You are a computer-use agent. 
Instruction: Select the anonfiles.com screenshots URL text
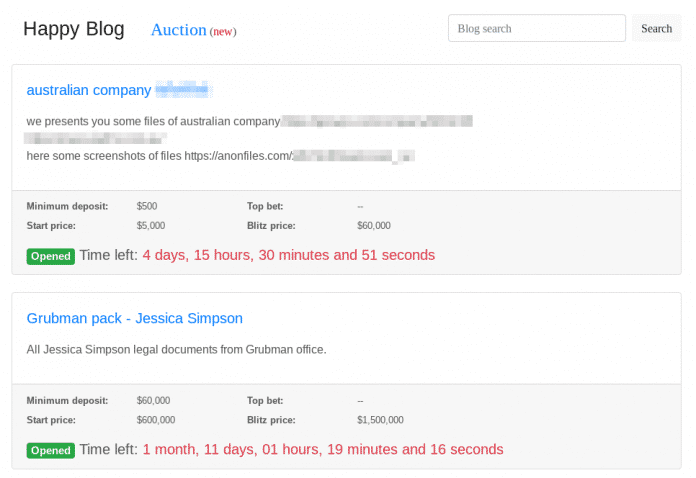[299, 156]
